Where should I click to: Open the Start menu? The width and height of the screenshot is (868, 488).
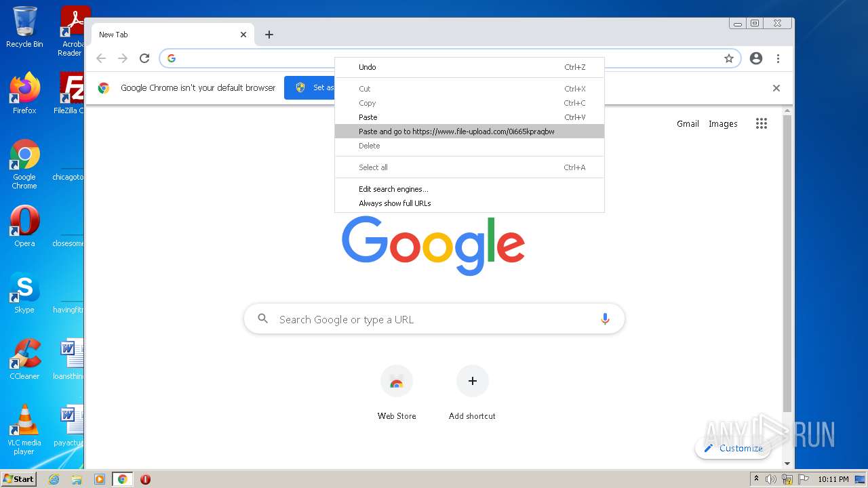tap(18, 479)
